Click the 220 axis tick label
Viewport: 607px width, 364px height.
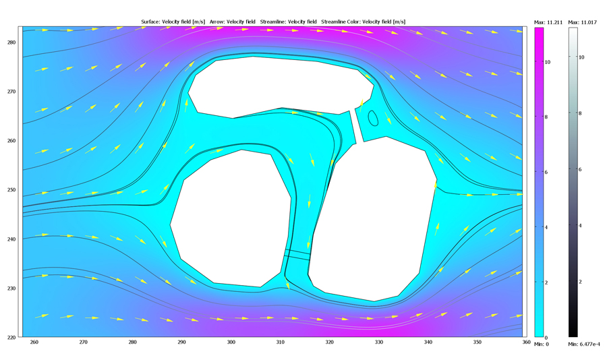(x=11, y=337)
